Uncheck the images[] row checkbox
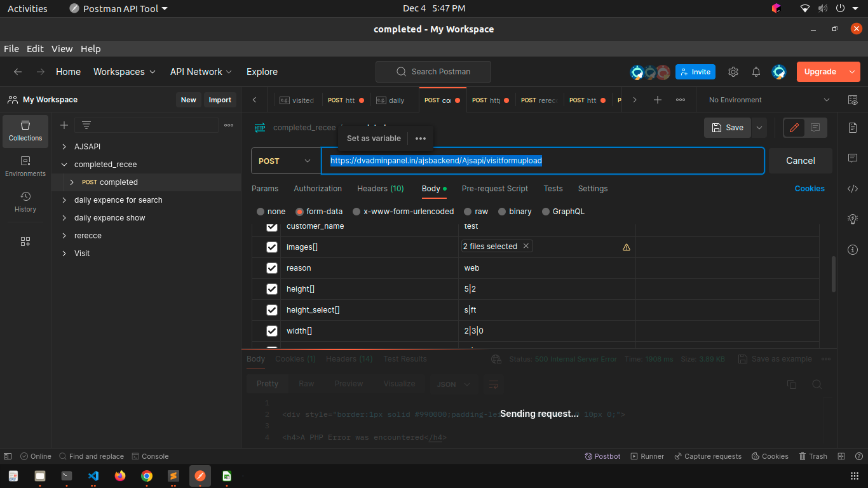Screen dimensions: 868x488 [272, 247]
